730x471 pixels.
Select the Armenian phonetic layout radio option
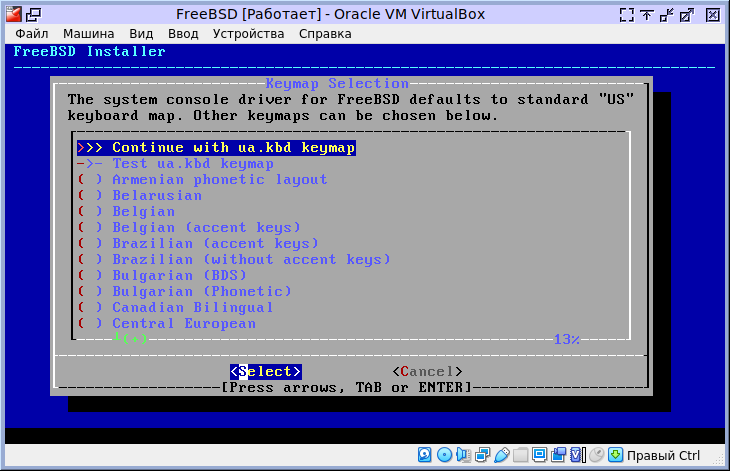[x=203, y=180]
